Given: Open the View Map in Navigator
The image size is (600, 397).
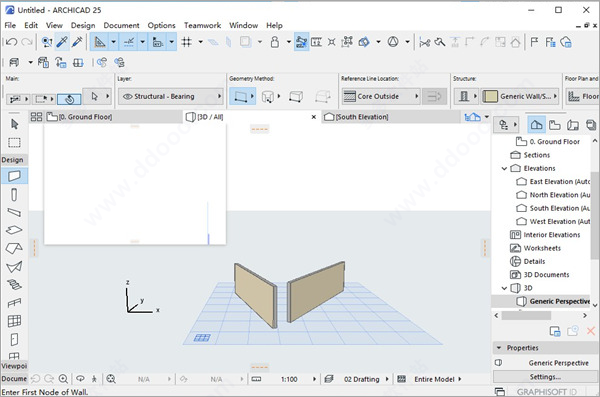Looking at the screenshot, I should coord(554,125).
